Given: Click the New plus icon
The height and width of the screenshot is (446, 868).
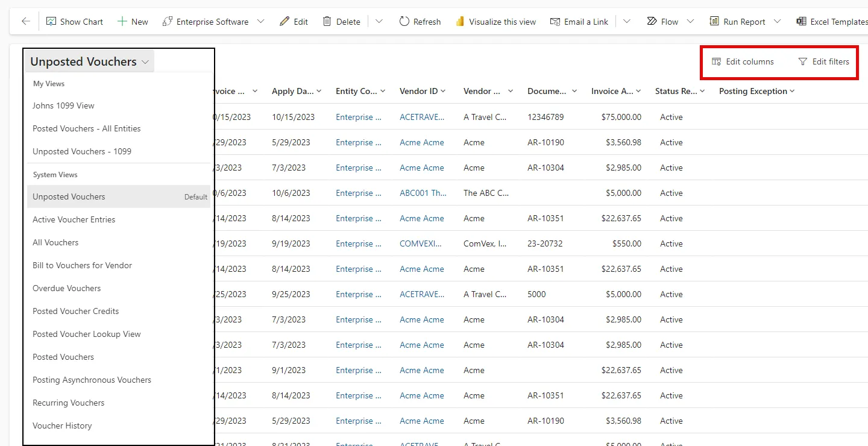Looking at the screenshot, I should pos(122,22).
